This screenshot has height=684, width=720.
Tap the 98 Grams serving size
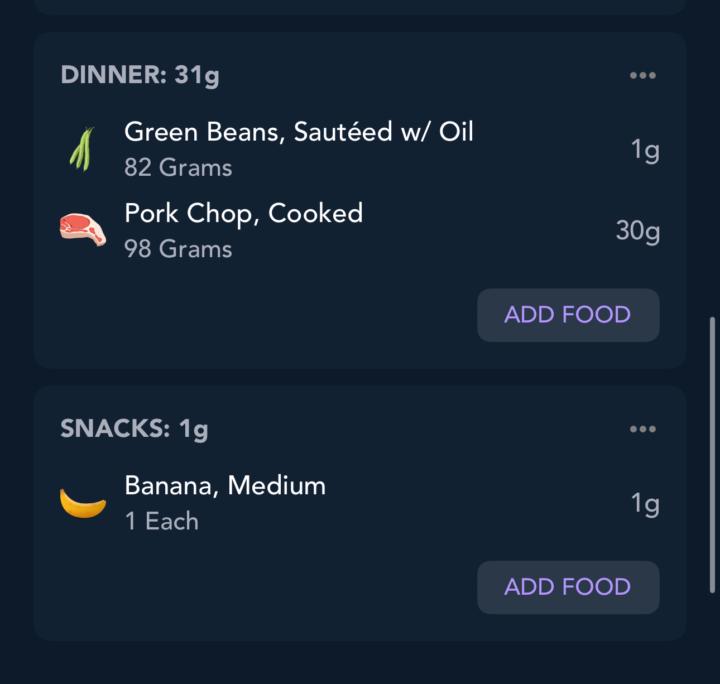pyautogui.click(x=178, y=249)
